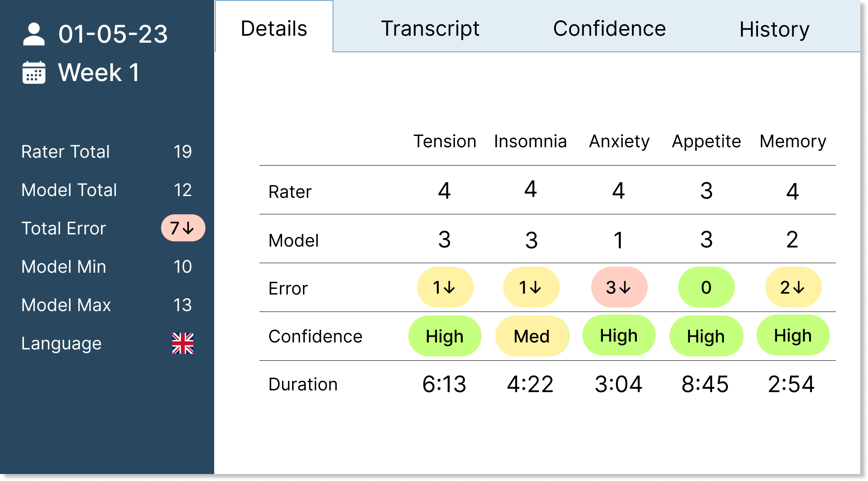Click the calendar icon beside Week 1
This screenshot has height=481, width=868.
click(34, 72)
